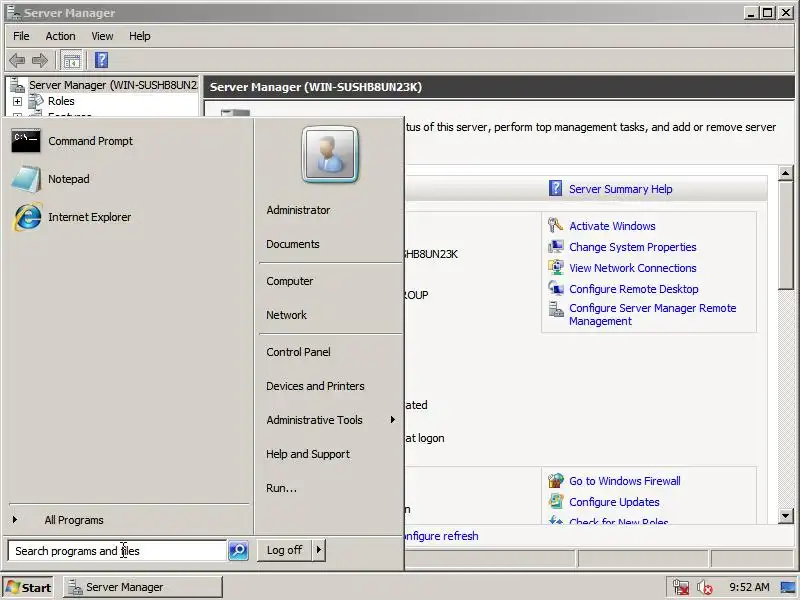Viewport: 800px width, 600px height.
Task: Click scrollbar up arrow in details pane
Action: tap(786, 173)
